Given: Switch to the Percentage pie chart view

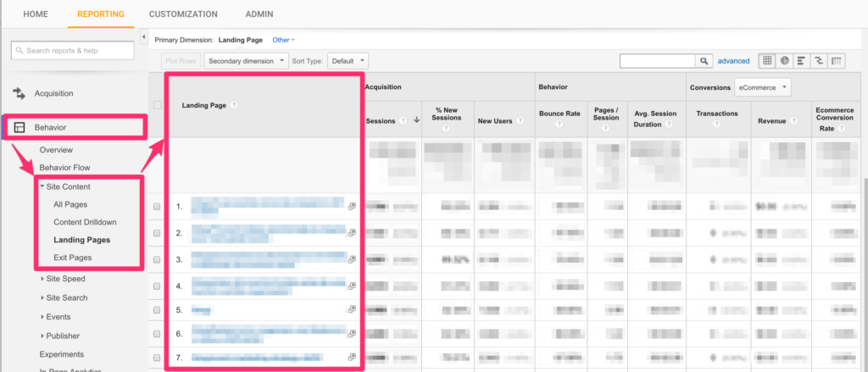Looking at the screenshot, I should click(785, 61).
